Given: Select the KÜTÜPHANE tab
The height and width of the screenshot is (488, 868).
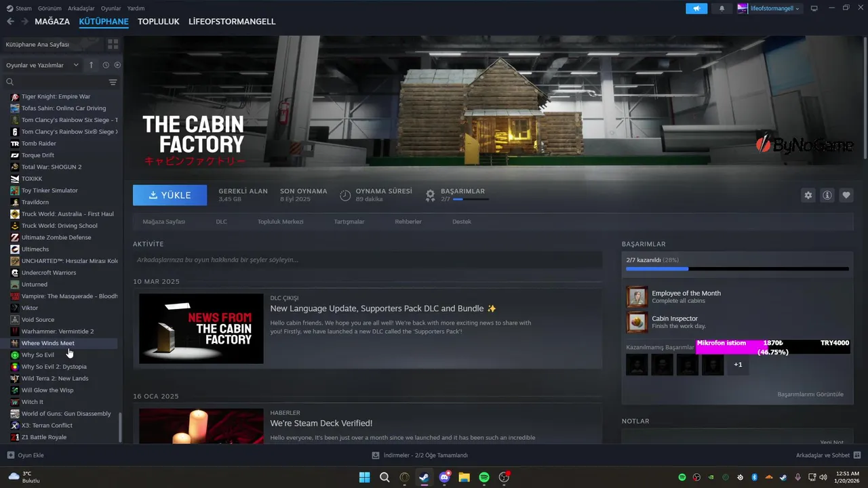Looking at the screenshot, I should point(104,22).
